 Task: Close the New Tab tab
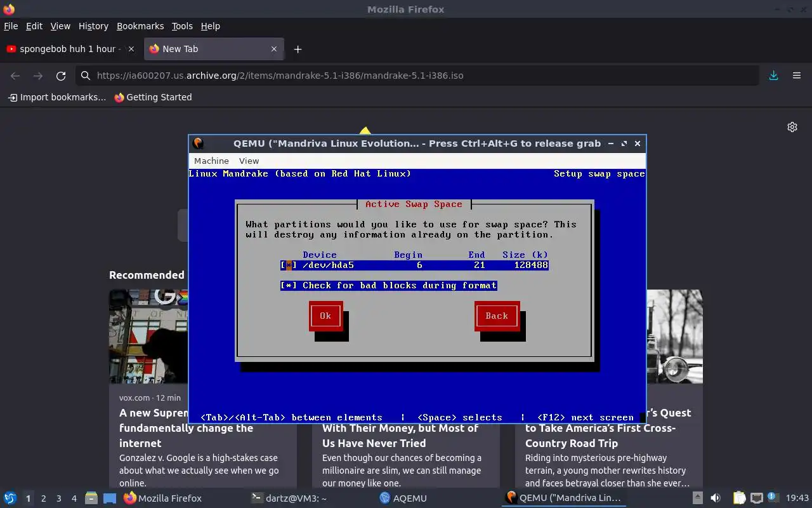point(274,49)
